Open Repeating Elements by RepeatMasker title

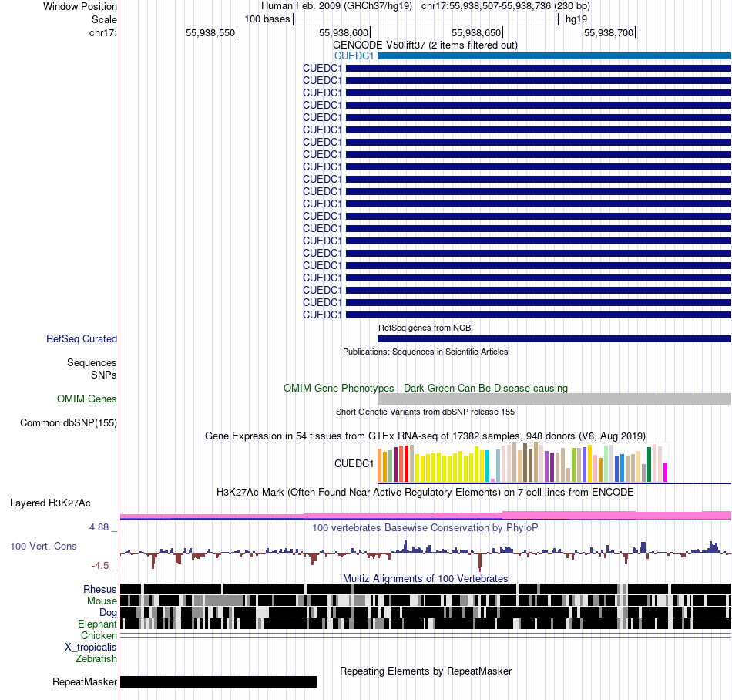[425, 671]
